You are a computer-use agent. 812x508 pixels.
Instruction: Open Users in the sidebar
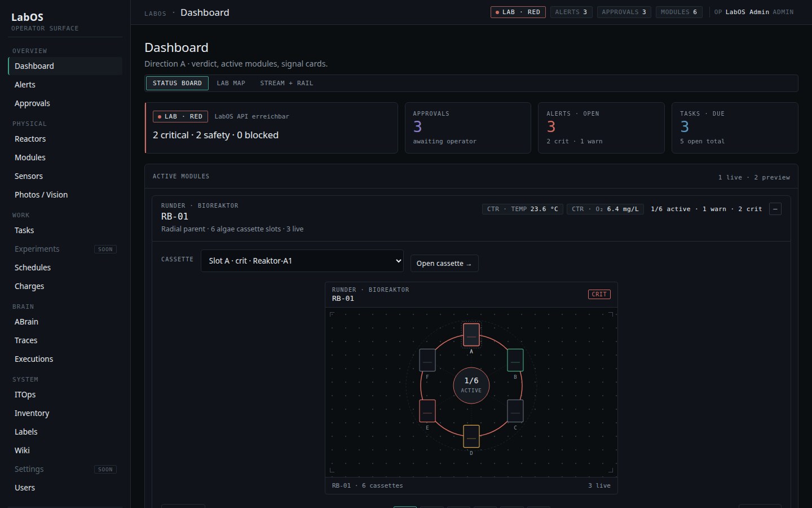[x=65, y=488]
